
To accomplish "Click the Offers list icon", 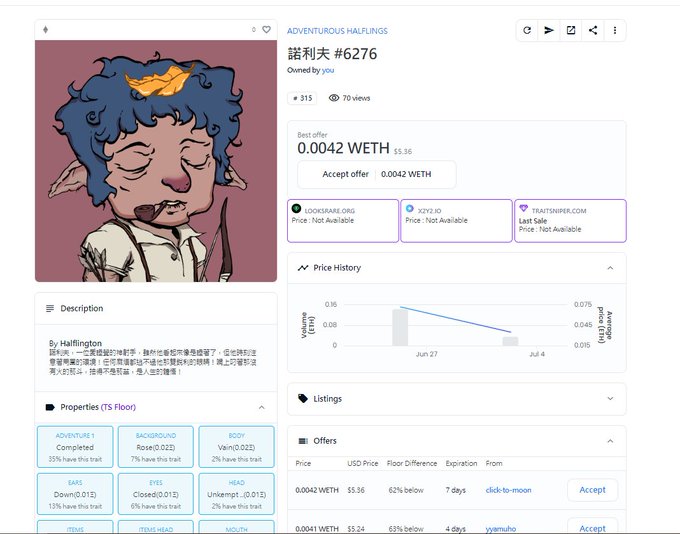I will click(x=303, y=441).
